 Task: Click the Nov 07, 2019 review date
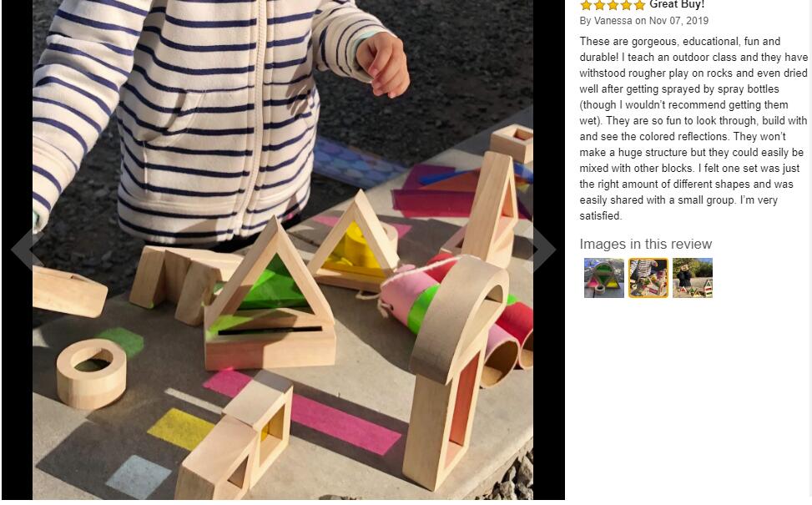tap(678, 21)
